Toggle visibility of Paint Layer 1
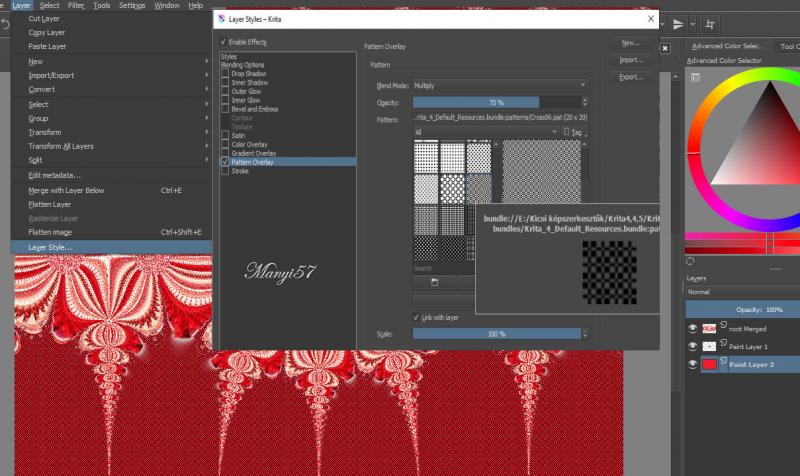The image size is (800, 476). (691, 346)
